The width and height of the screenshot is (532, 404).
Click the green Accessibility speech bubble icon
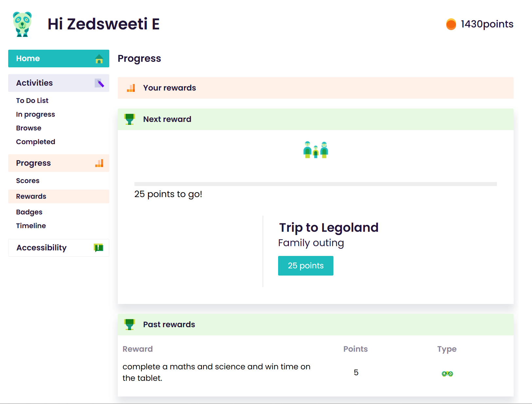[x=98, y=248]
